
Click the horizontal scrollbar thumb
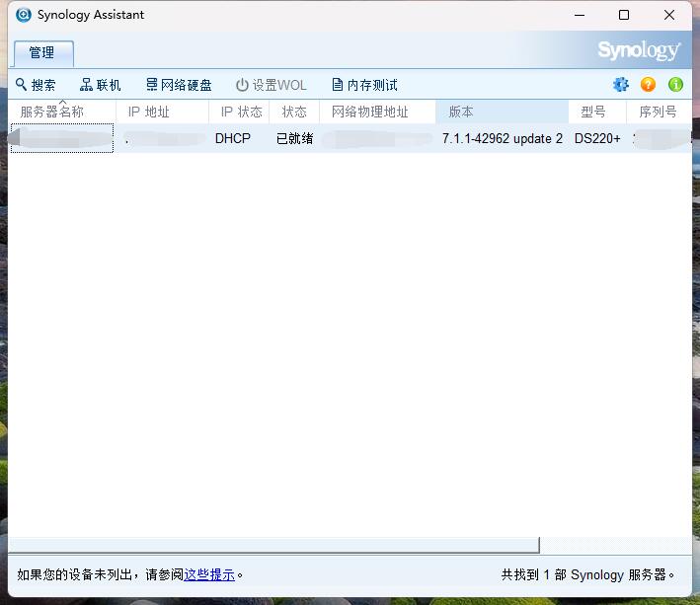(273, 545)
